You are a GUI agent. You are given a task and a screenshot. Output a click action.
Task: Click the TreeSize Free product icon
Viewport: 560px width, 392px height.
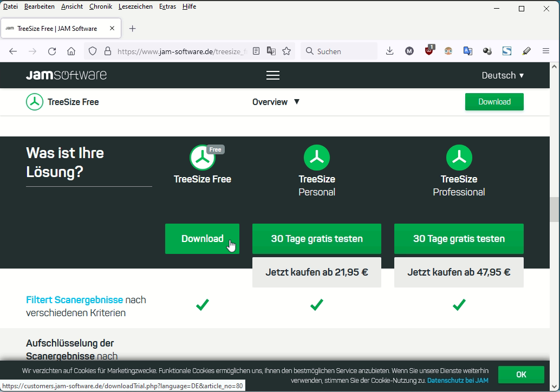tap(203, 158)
